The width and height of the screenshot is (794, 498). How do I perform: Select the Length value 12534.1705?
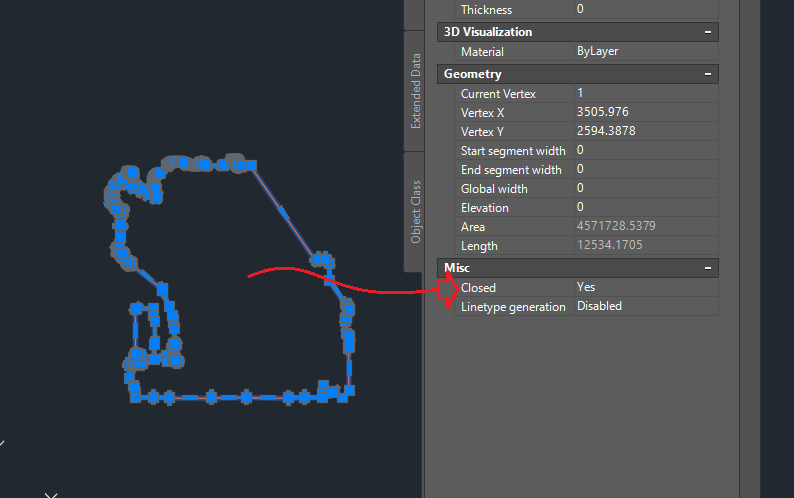646,245
